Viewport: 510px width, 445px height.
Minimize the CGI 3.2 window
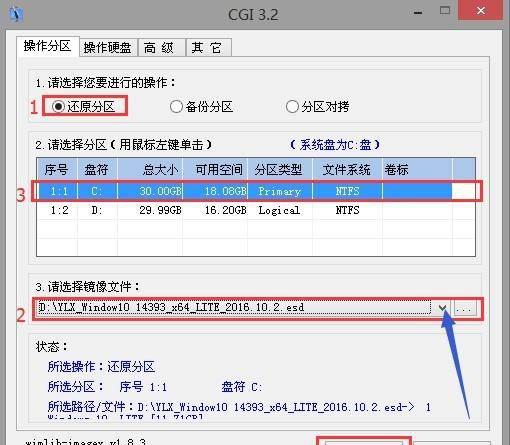tap(418, 12)
